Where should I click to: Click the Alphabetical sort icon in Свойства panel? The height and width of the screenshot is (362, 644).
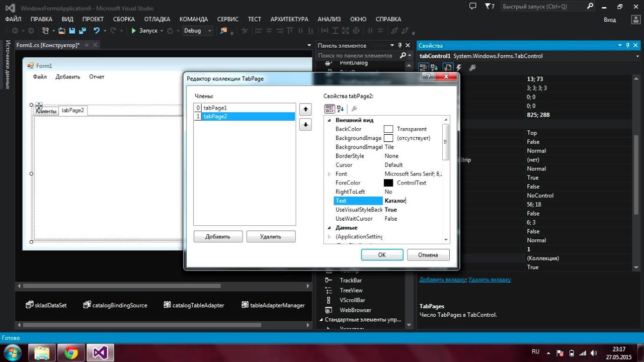(x=435, y=67)
